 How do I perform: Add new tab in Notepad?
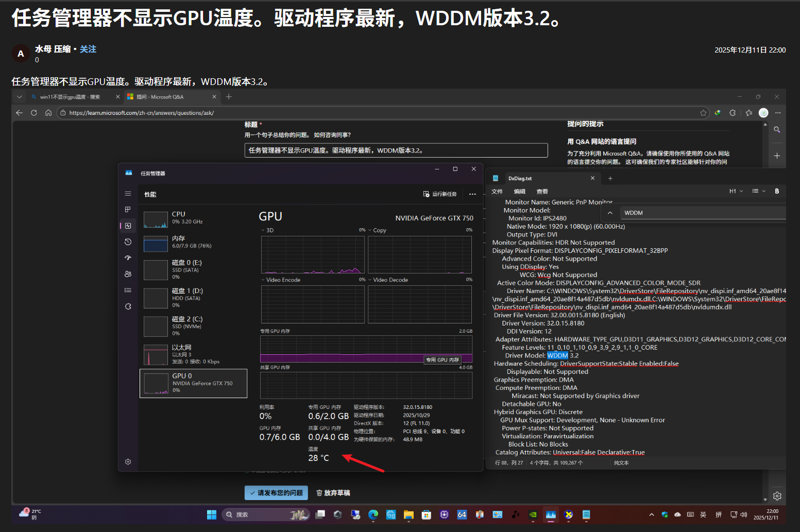tap(610, 178)
